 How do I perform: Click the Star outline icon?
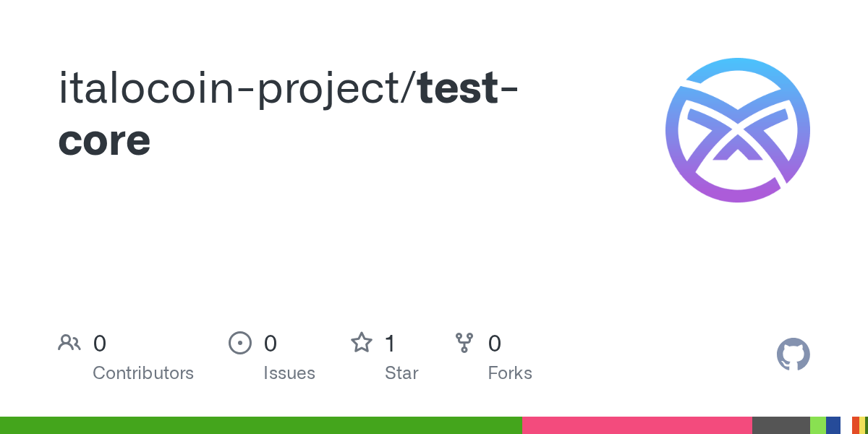point(361,343)
